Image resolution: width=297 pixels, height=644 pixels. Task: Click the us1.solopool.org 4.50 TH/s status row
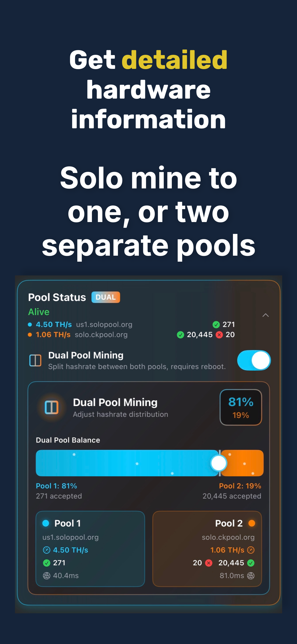(131, 325)
